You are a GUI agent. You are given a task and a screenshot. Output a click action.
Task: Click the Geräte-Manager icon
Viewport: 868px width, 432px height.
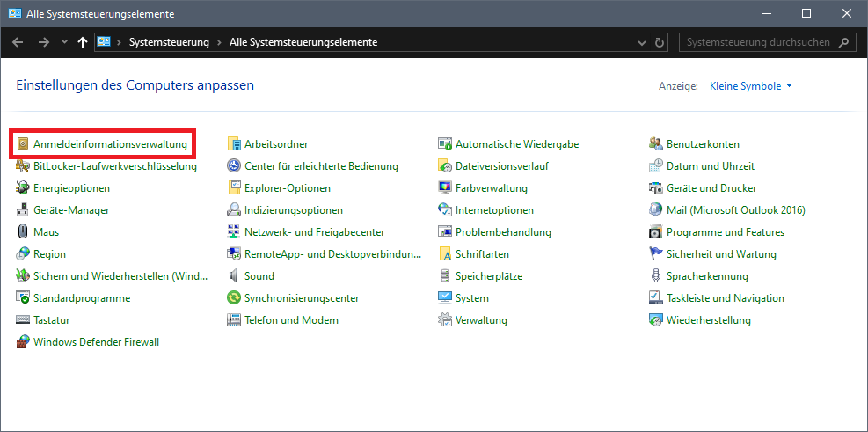[x=23, y=210]
